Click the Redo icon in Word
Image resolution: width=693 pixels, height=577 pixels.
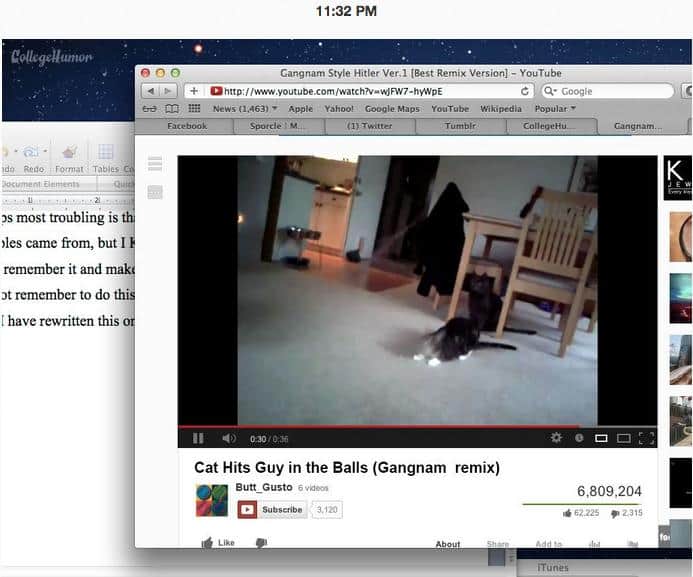pos(33,152)
